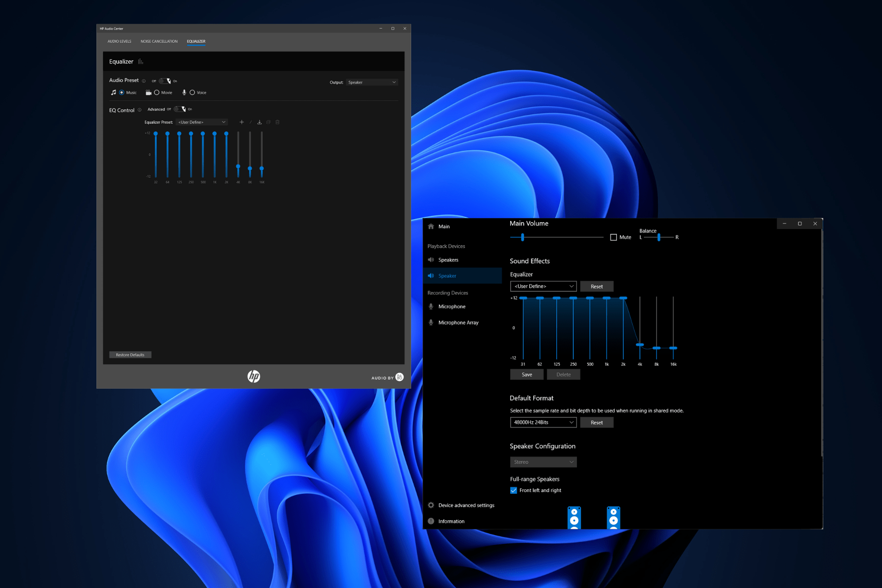The height and width of the screenshot is (588, 882).
Task: Open the Equalizer Preset dropdown
Action: pos(202,122)
